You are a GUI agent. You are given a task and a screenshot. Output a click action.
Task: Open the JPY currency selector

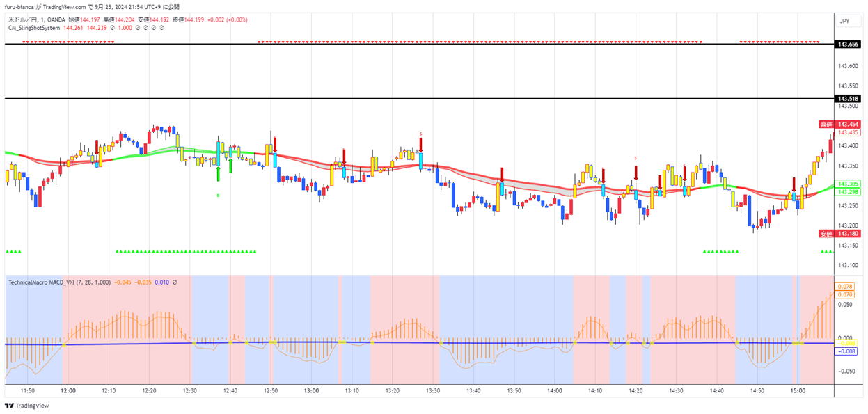(844, 22)
